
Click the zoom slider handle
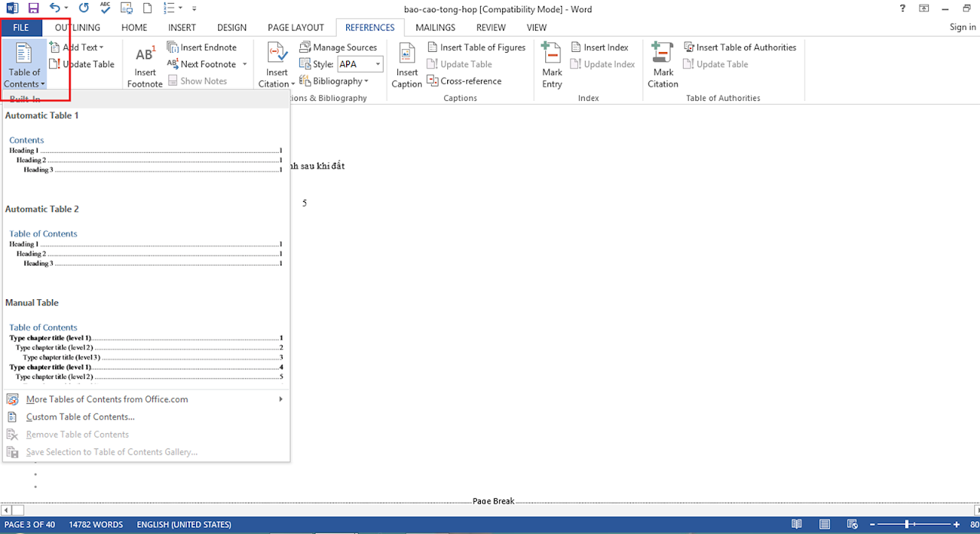pyautogui.click(x=906, y=525)
